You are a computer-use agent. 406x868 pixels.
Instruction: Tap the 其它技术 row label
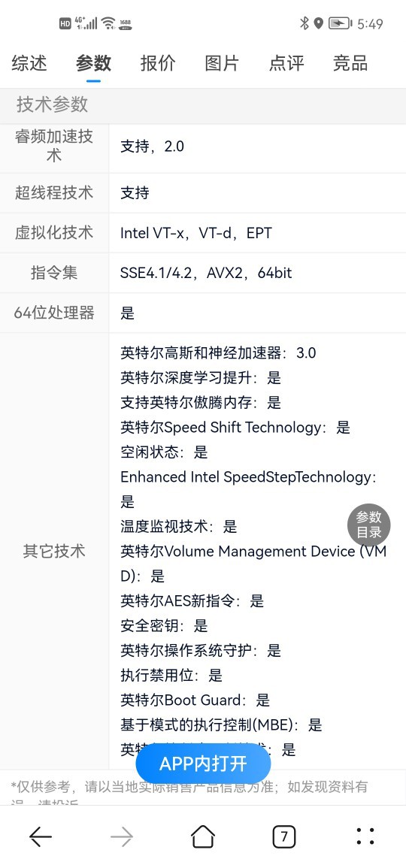click(54, 551)
